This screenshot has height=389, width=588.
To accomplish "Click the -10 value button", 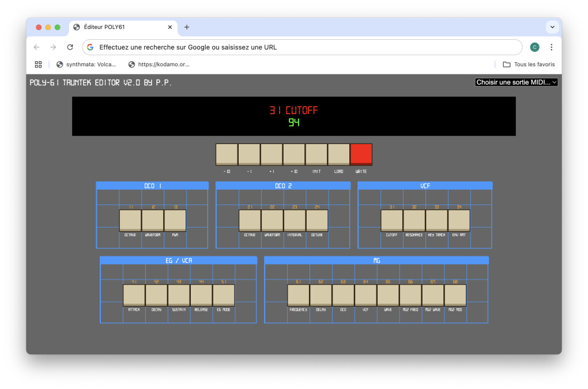I will click(x=227, y=154).
